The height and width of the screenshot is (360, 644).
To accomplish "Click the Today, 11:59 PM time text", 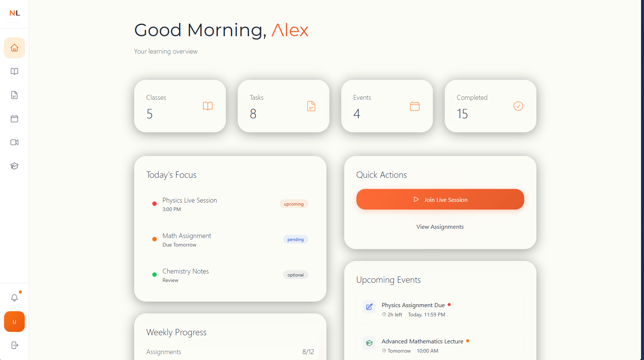I will pyautogui.click(x=427, y=315).
